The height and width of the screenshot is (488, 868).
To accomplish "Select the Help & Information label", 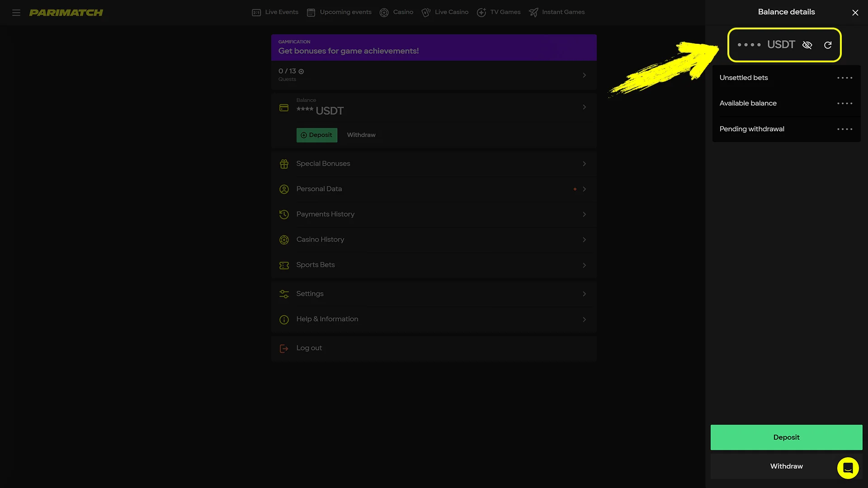I will click(327, 319).
